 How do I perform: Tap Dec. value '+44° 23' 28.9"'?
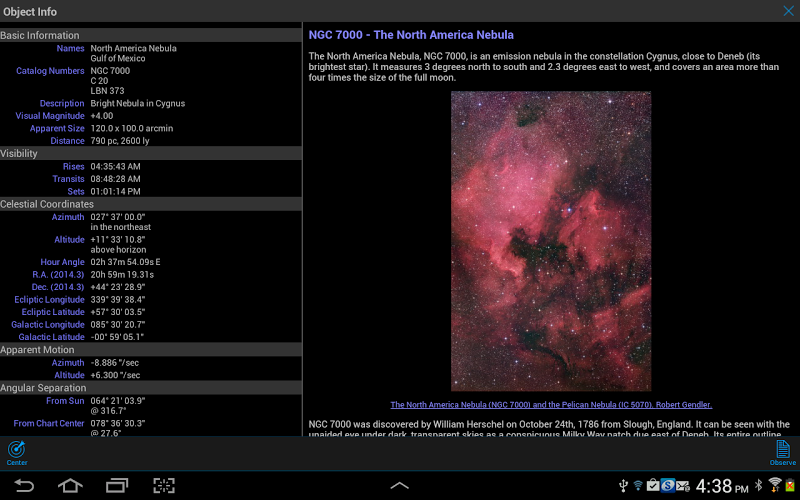(118, 287)
